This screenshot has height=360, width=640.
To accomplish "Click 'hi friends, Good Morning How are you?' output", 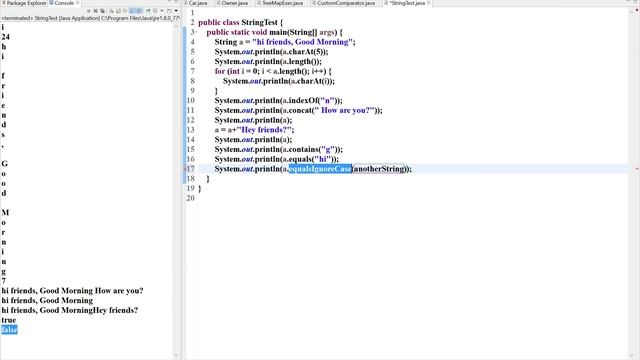I will pyautogui.click(x=72, y=291).
